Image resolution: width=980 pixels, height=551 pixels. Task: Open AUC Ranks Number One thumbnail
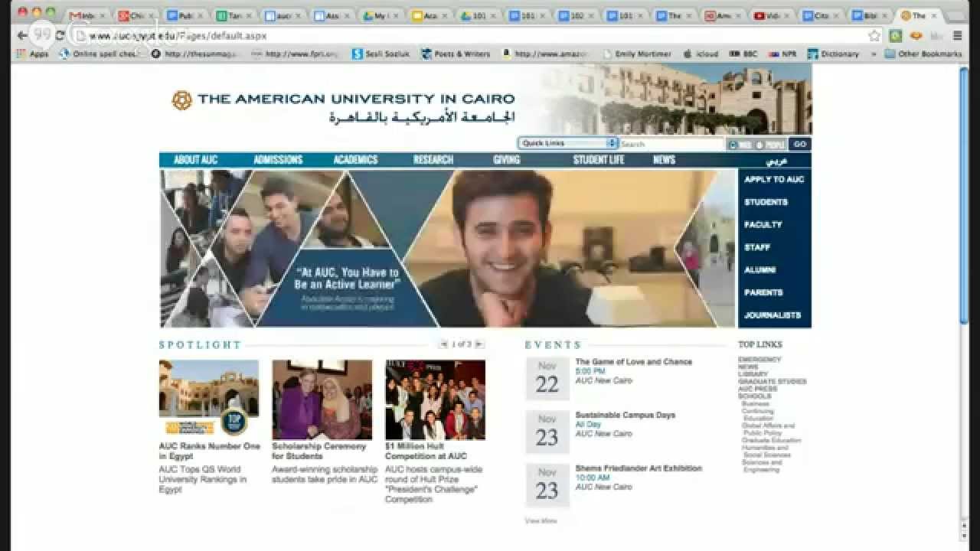209,398
